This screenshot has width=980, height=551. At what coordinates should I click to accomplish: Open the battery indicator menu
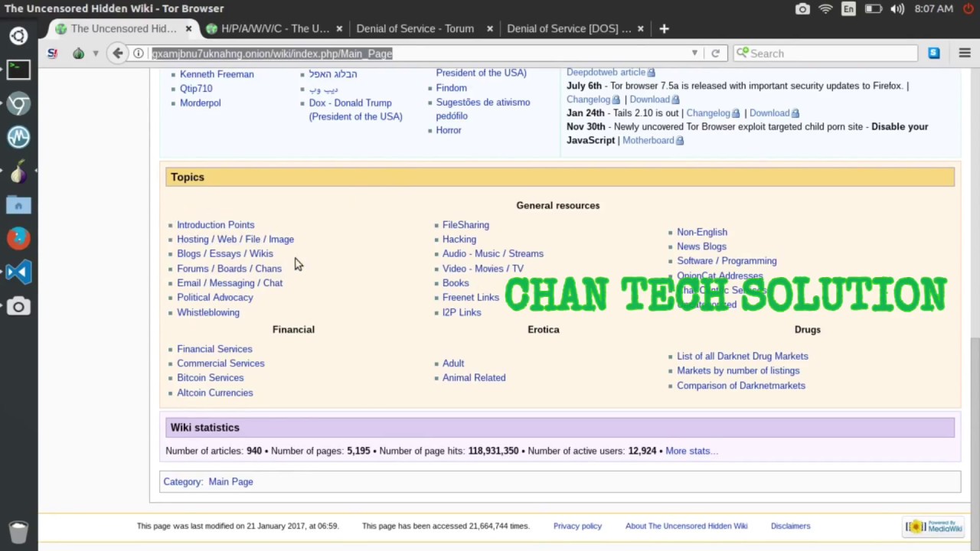click(873, 9)
